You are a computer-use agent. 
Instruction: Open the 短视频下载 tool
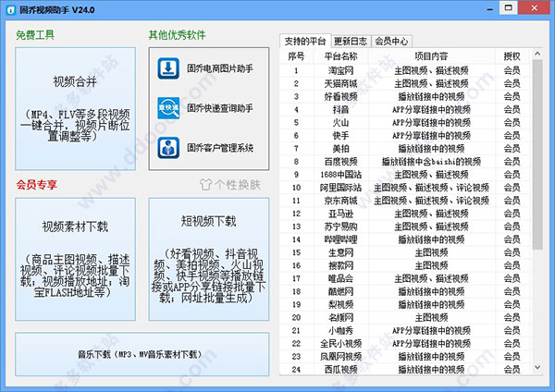tap(209, 259)
